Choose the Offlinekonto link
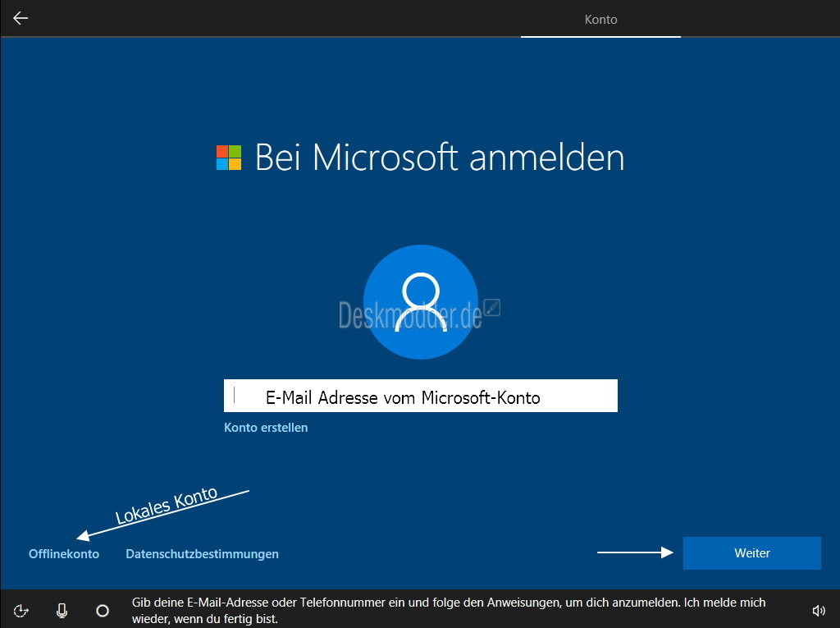 (64, 554)
